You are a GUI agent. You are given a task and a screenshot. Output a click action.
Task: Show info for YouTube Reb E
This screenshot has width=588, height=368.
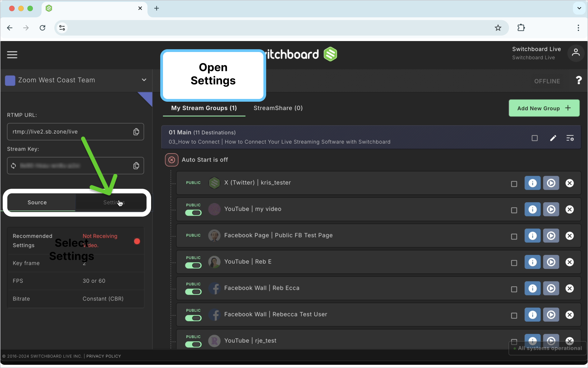point(533,262)
